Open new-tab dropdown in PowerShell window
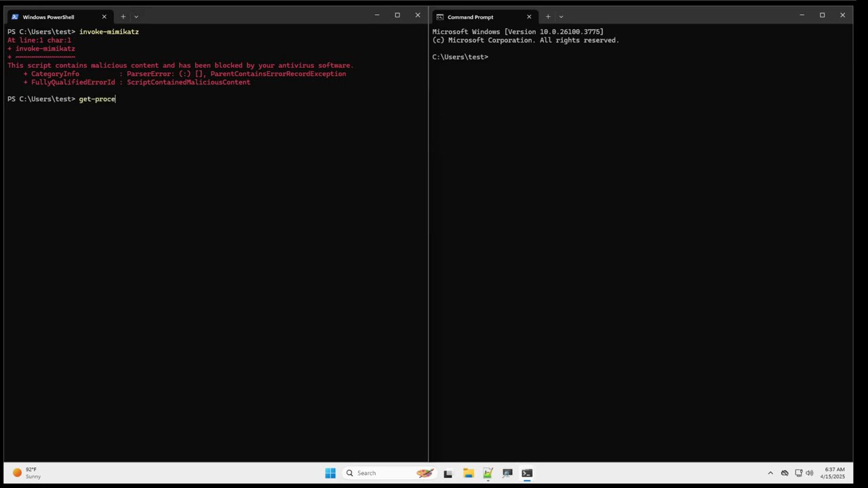868x488 pixels. (x=136, y=16)
